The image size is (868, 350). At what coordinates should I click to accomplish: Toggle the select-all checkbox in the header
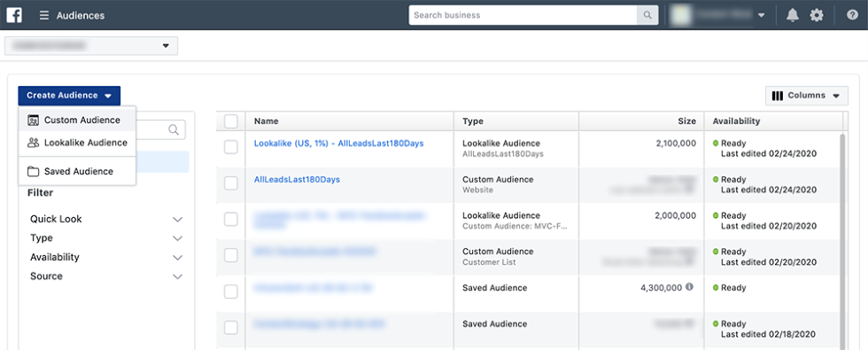tap(231, 121)
